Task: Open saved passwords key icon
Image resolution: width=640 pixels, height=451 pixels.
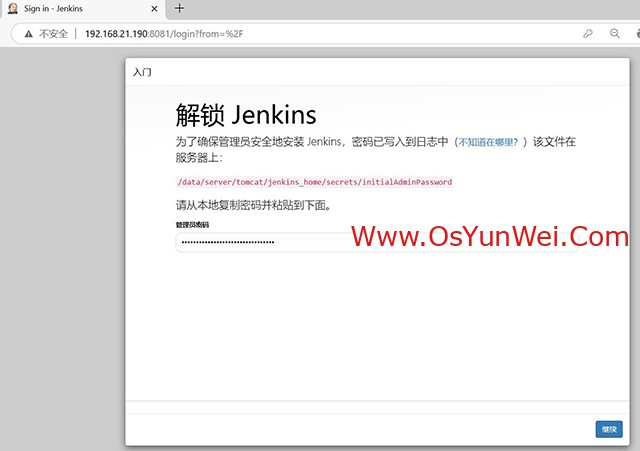Action: (x=587, y=33)
